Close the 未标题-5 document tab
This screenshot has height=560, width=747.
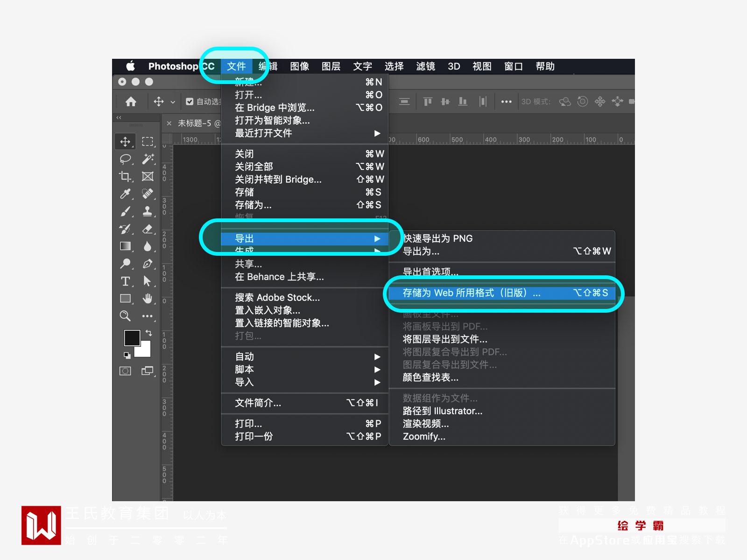(169, 123)
